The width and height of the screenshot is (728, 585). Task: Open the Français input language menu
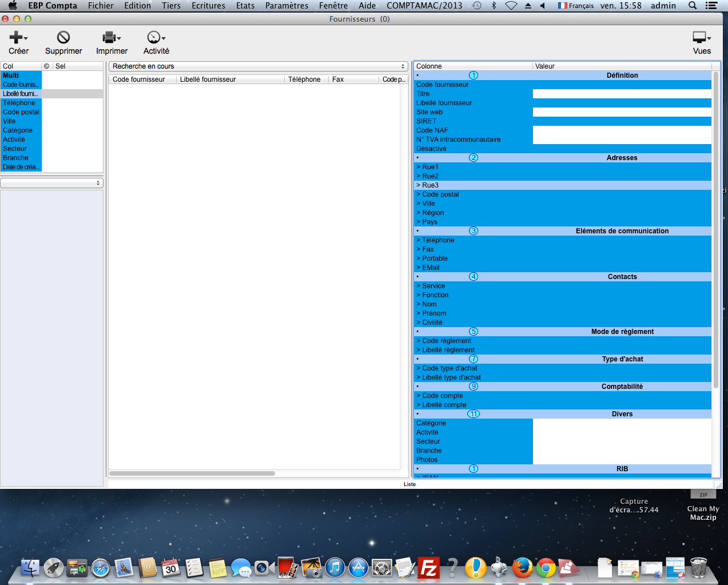click(x=576, y=5)
